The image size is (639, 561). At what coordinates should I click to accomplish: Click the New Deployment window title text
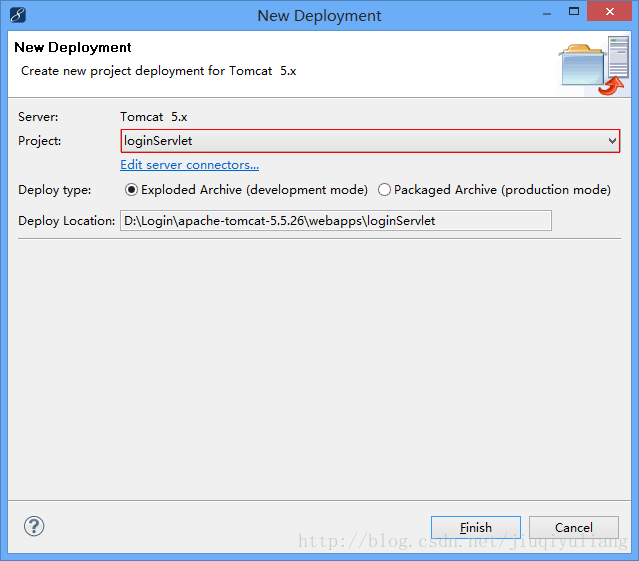click(x=319, y=16)
